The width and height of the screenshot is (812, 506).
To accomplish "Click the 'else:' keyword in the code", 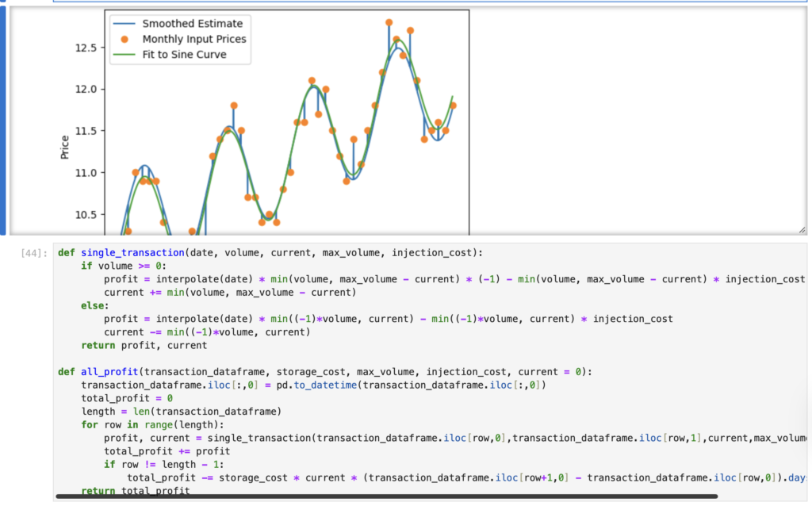I will (94, 305).
